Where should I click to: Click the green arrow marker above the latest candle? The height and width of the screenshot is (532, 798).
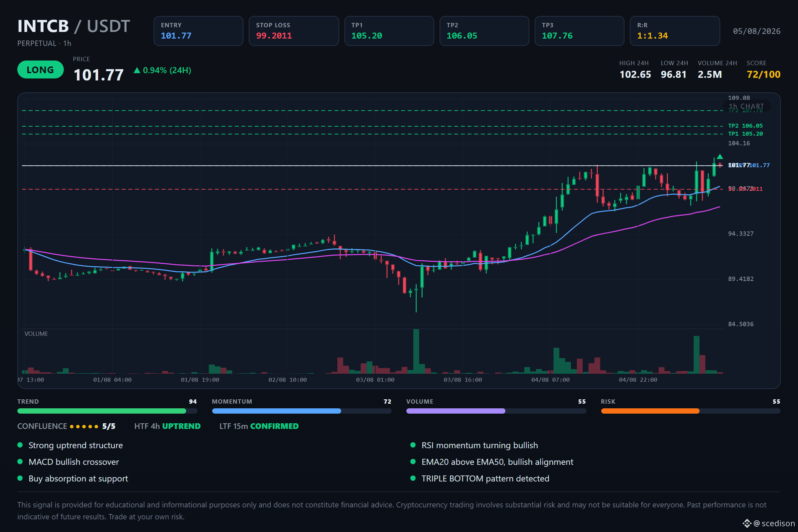click(x=720, y=156)
